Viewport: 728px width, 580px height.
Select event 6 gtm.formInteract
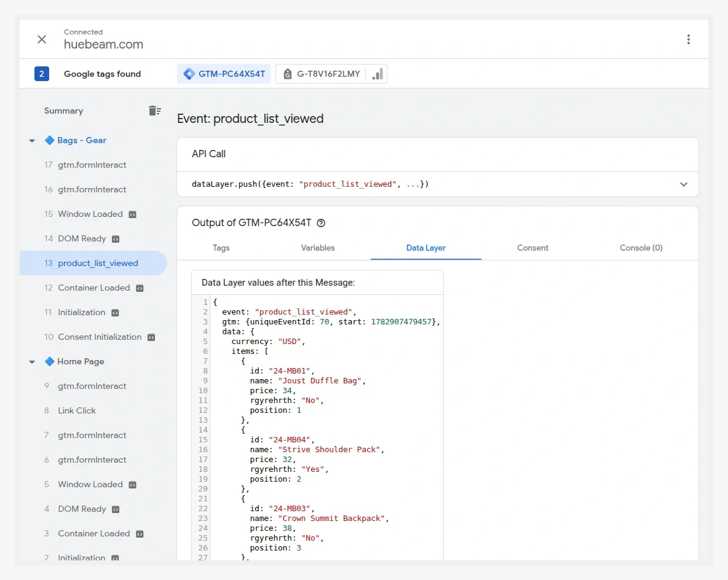93,460
